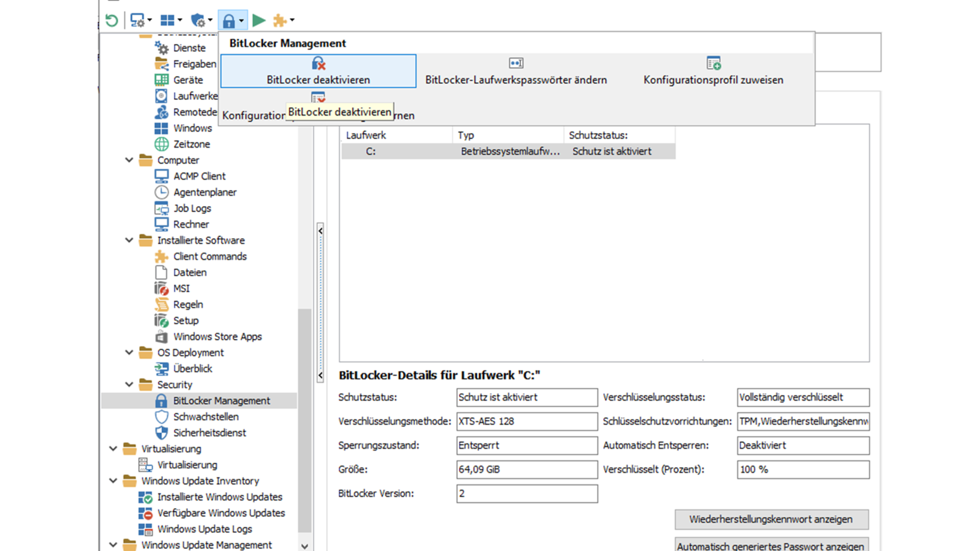Click the orange puzzle-piece commands icon
Screen dimensions: 980x551
point(279,20)
